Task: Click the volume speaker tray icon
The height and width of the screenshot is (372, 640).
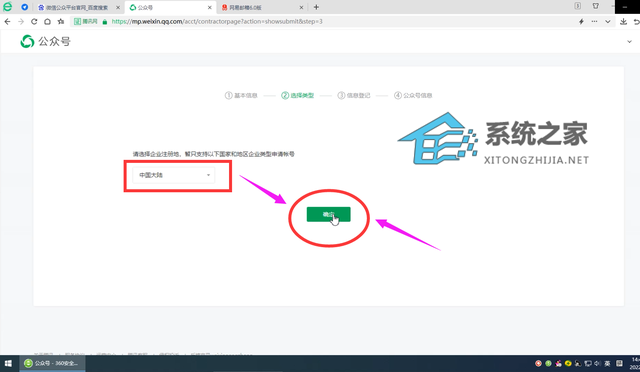Action: pyautogui.click(x=598, y=363)
